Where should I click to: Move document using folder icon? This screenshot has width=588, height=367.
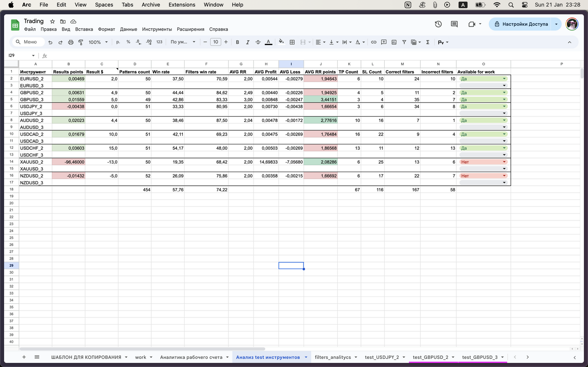(63, 21)
